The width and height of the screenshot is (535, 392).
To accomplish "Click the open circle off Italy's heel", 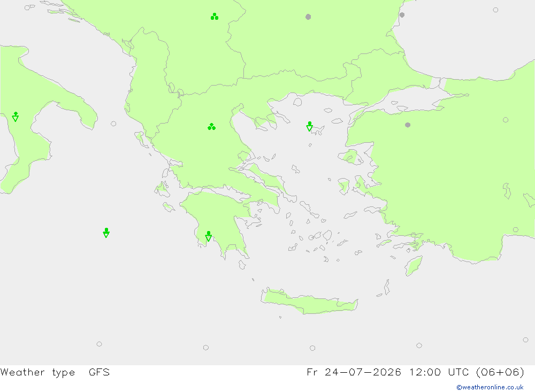I will coord(113,124).
